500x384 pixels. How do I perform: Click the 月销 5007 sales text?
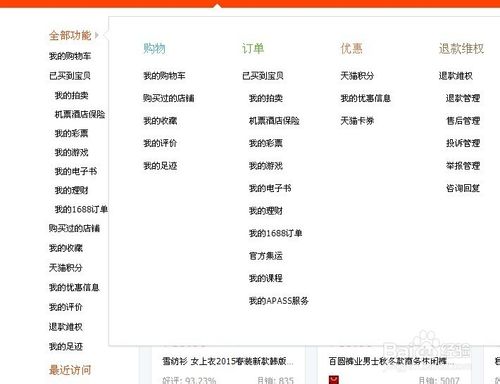coord(439,380)
